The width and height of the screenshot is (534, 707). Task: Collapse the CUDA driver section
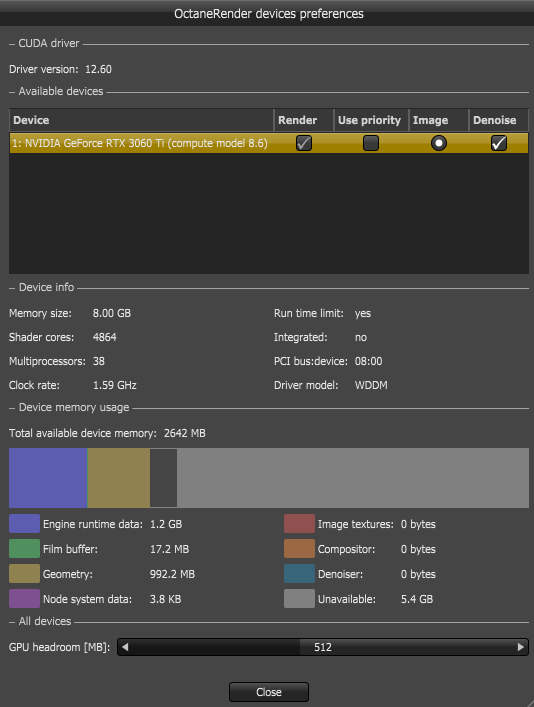(x=12, y=44)
